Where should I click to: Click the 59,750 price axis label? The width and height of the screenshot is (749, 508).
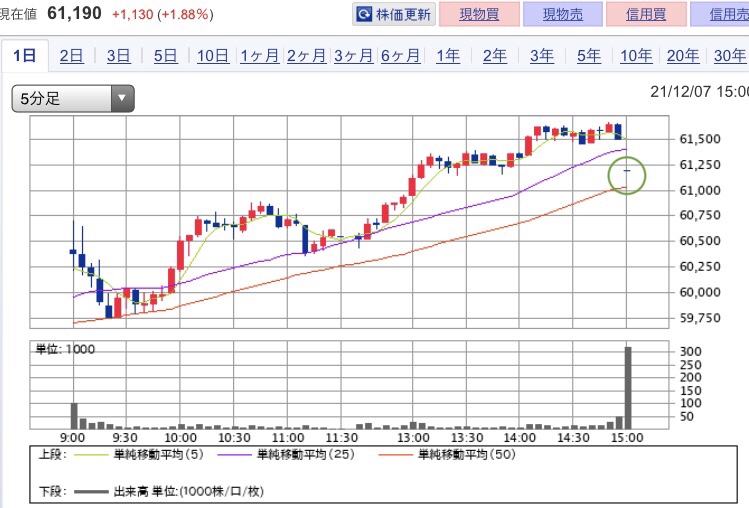pyautogui.click(x=700, y=318)
